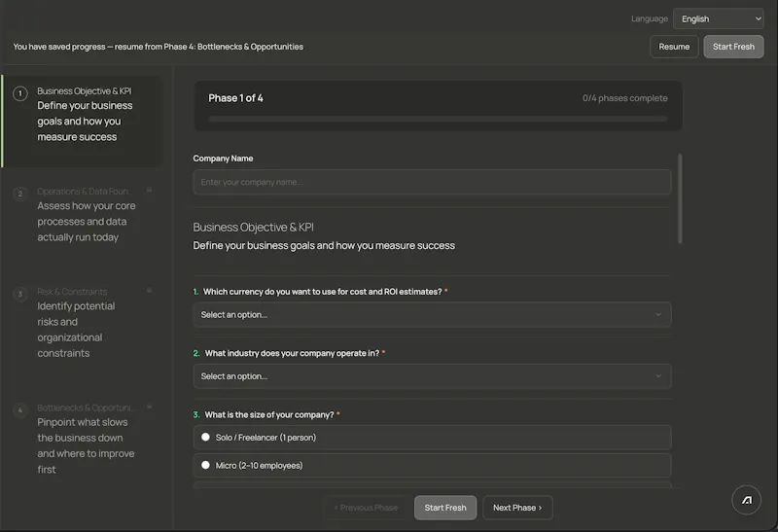The height and width of the screenshot is (532, 778).
Task: Open the currency Select an option dropdown
Action: 432,315
